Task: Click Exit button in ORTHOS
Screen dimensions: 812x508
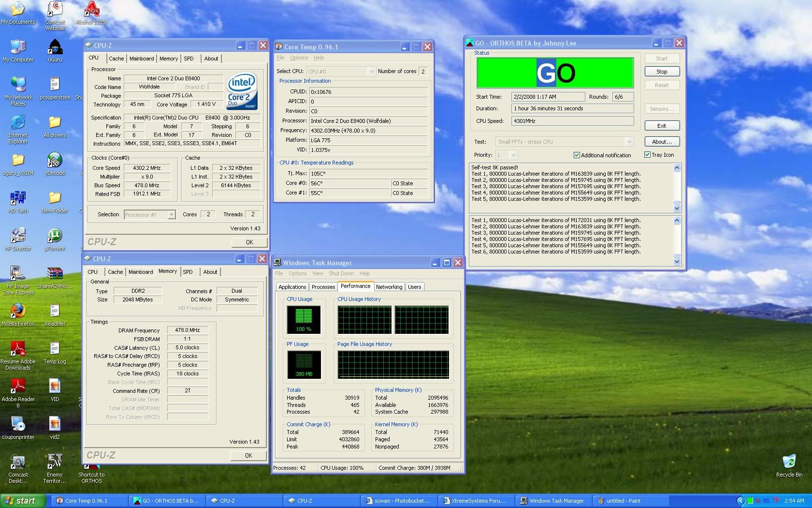Action: (x=662, y=126)
